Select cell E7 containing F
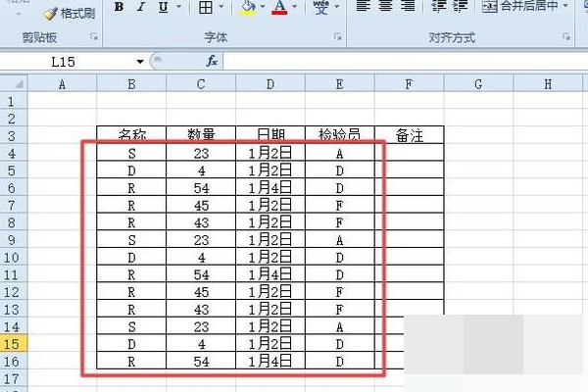The image size is (588, 392). (x=340, y=205)
